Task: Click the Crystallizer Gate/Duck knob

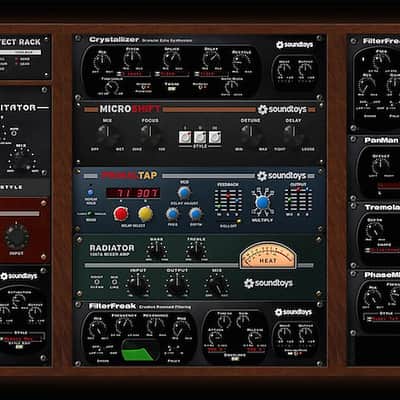Action: 231,87
